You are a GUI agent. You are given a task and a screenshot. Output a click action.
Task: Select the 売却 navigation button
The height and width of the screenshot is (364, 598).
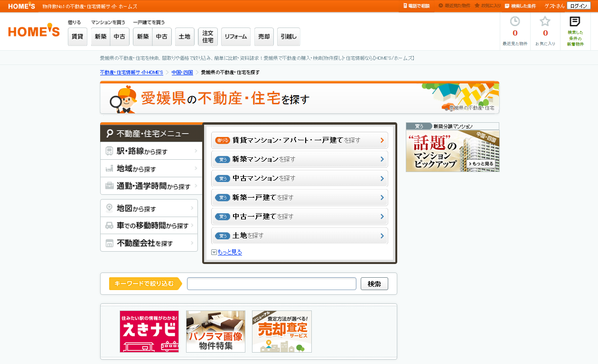tap(264, 36)
